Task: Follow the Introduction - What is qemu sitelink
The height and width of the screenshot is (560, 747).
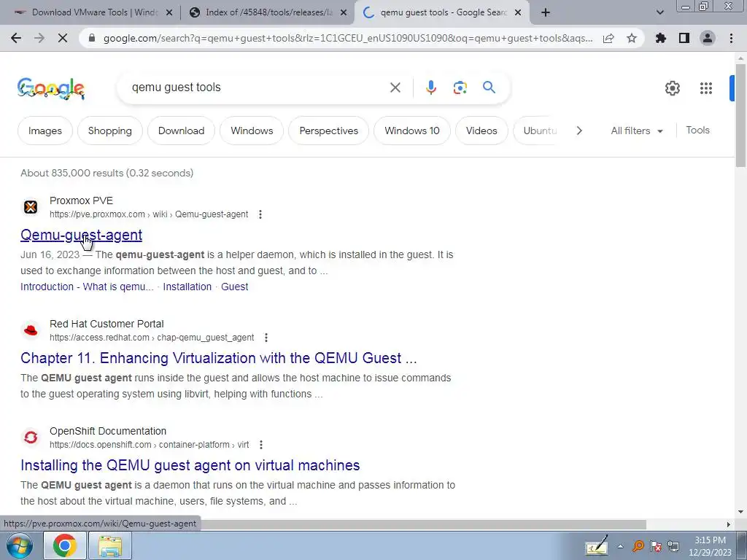Action: [x=87, y=287]
